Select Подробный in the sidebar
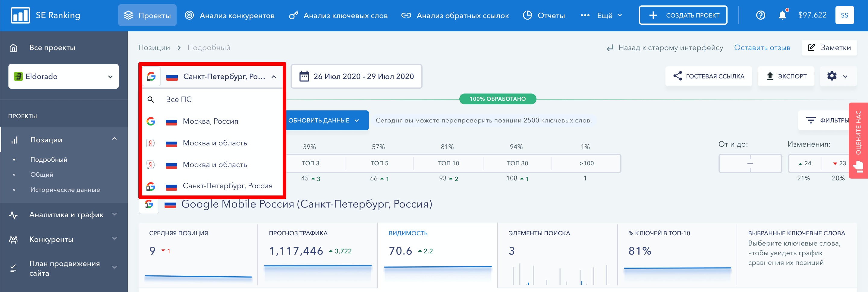Viewport: 868px width, 292px height. click(x=49, y=160)
